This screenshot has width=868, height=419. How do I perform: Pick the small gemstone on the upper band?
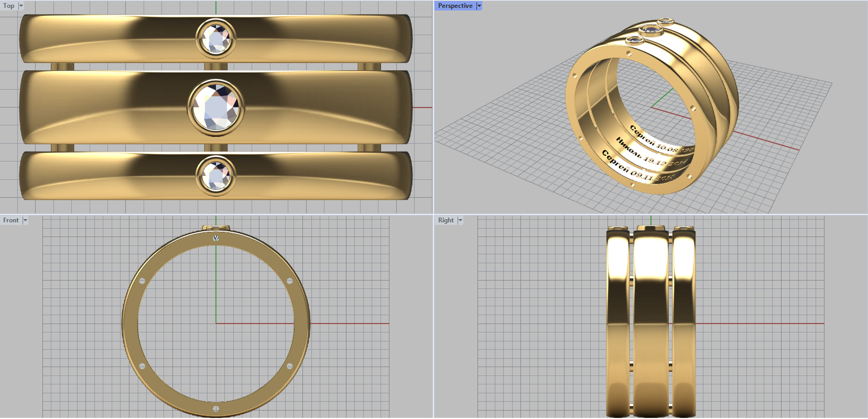216,39
